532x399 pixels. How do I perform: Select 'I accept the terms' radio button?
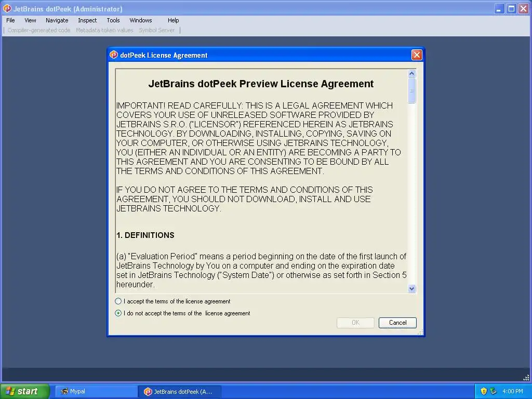point(118,301)
